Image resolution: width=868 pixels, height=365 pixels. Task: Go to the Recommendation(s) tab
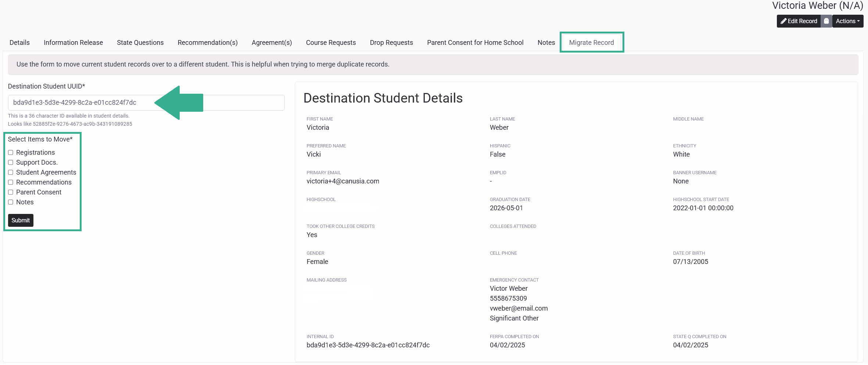point(208,43)
